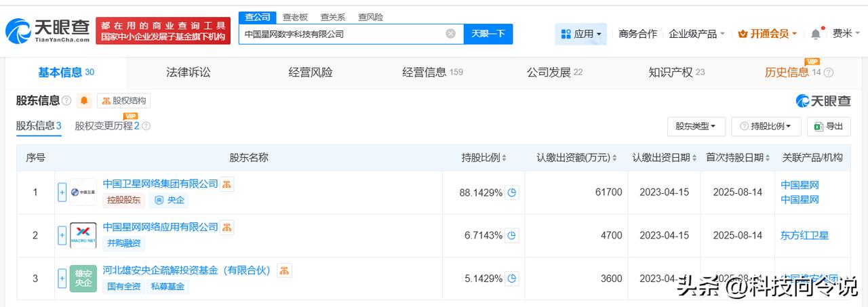This screenshot has height=307, width=868.
Task: Select the 股东信息 3 sub-tab
Action: [x=39, y=125]
